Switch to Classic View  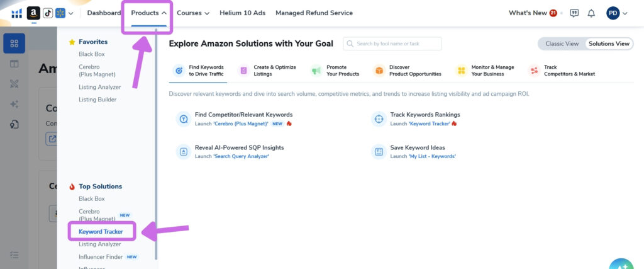(x=562, y=43)
